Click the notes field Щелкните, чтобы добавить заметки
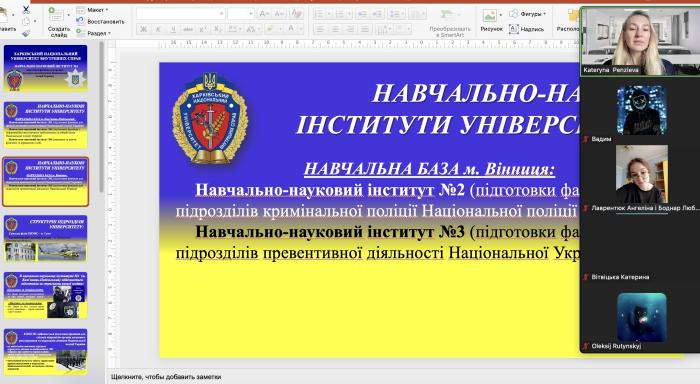The height and width of the screenshot is (384, 700). point(166,377)
